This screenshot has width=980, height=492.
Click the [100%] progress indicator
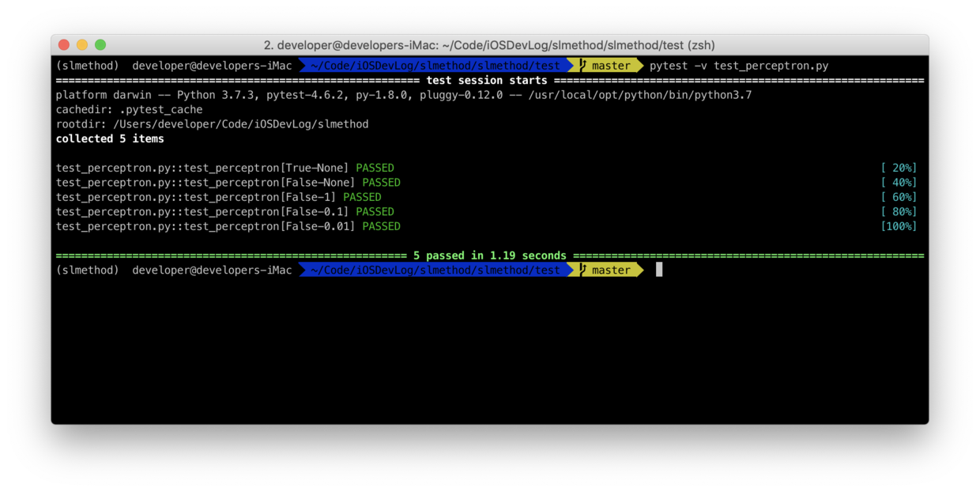click(x=899, y=226)
